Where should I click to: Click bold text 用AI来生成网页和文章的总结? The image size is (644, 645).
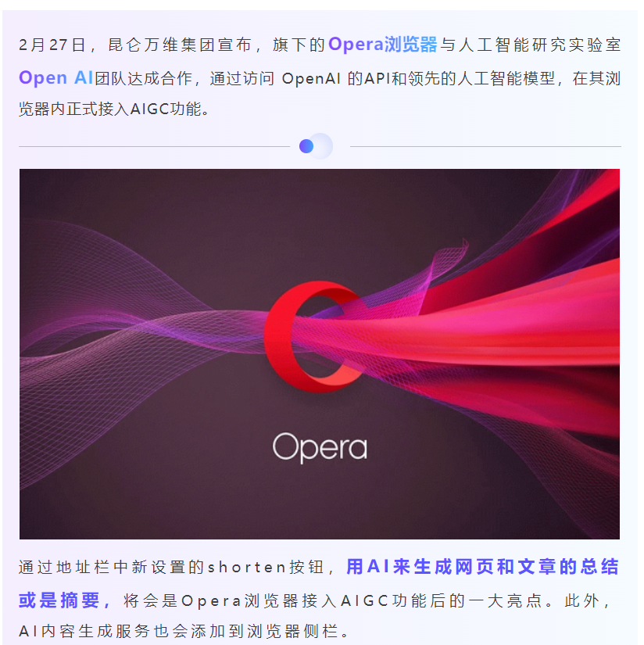482,567
